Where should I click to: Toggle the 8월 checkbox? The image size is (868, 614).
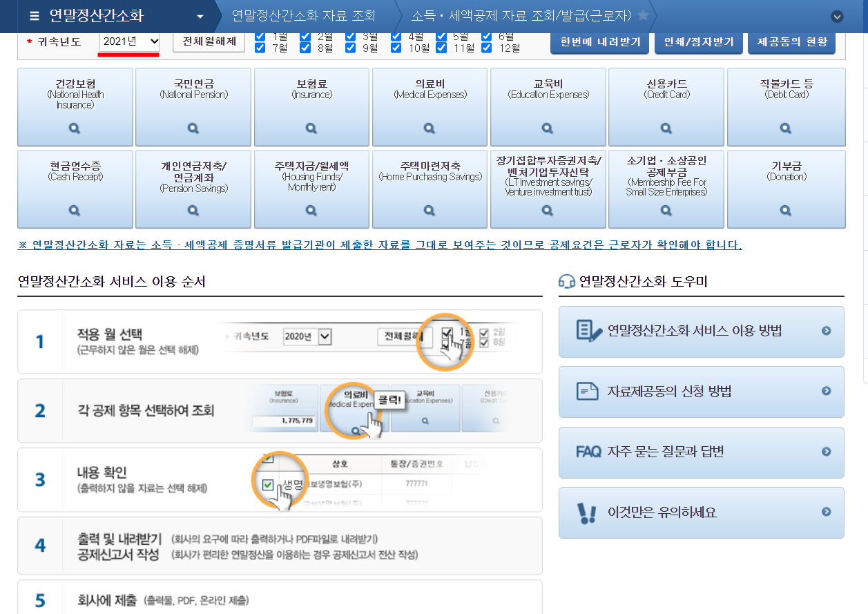[305, 48]
